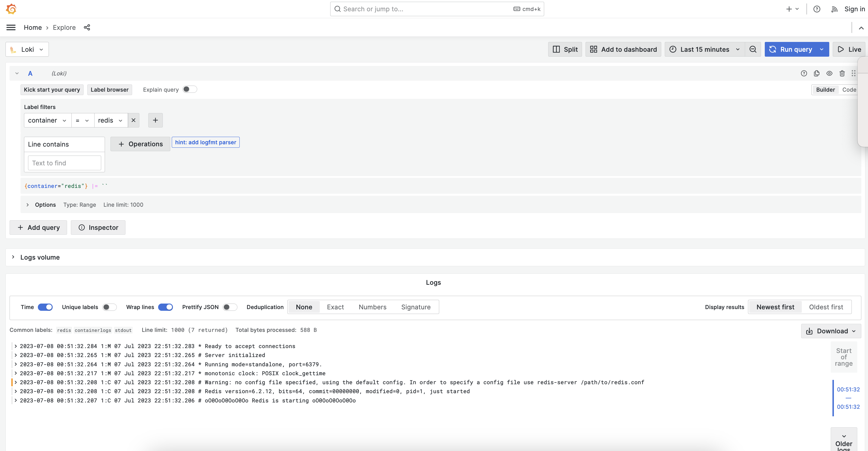
Task: Open Last 15 minutes time picker
Action: pyautogui.click(x=705, y=49)
